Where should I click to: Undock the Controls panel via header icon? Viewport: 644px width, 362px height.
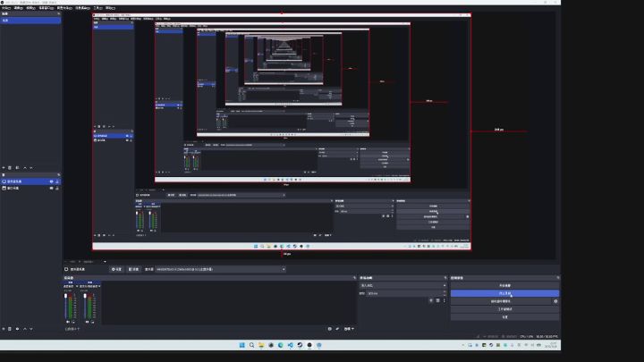click(558, 278)
